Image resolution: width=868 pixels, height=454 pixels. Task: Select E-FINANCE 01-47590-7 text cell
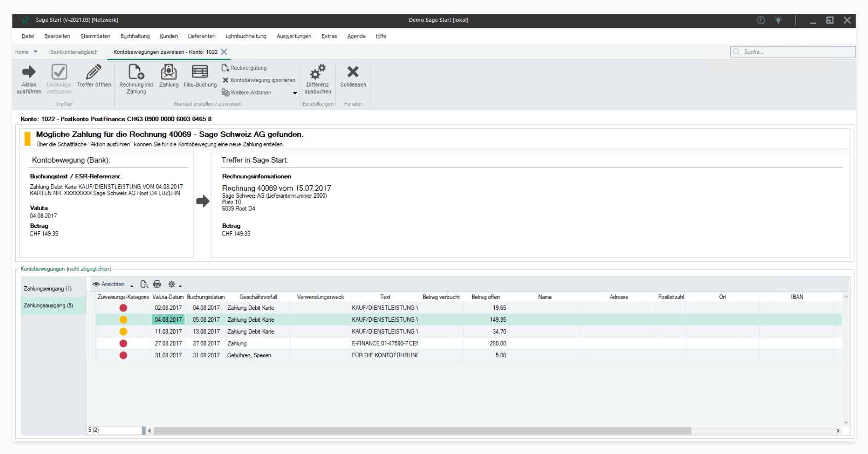[385, 344]
